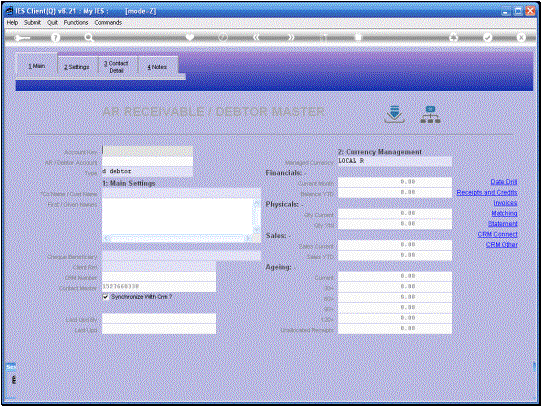Image resolution: width=541 pixels, height=406 pixels.
Task: Open the Receipts and Credits link
Action: [x=487, y=192]
